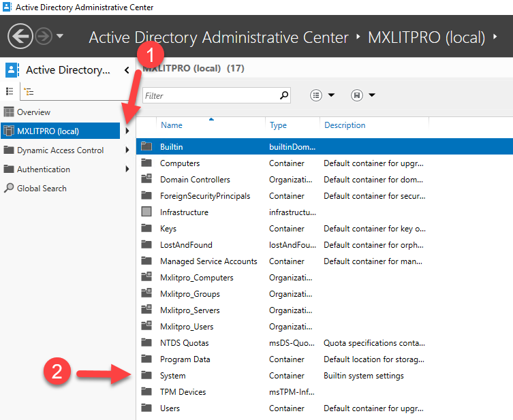
Task: Expand Dynamic Access Control submenu arrow
Action: [127, 150]
